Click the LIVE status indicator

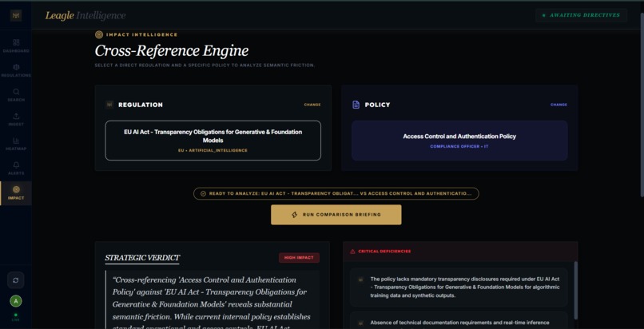click(x=16, y=317)
